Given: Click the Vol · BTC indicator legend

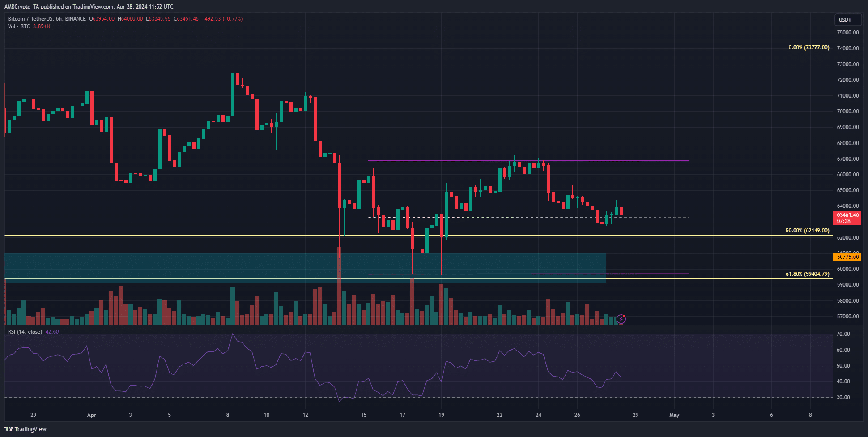Looking at the screenshot, I should [19, 26].
